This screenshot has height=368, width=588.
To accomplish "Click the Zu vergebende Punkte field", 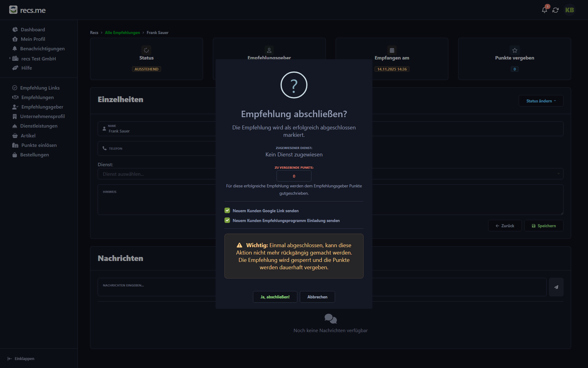I will pyautogui.click(x=294, y=176).
